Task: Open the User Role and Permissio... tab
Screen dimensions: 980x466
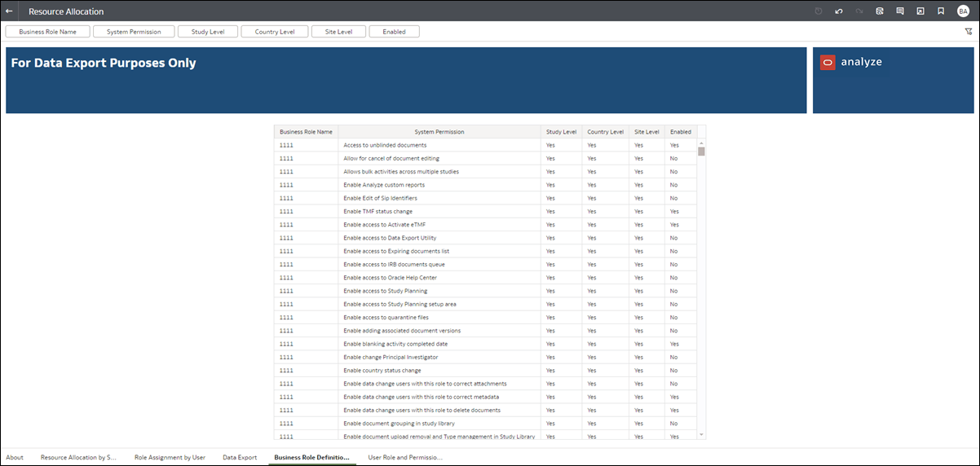Action: pyautogui.click(x=405, y=458)
